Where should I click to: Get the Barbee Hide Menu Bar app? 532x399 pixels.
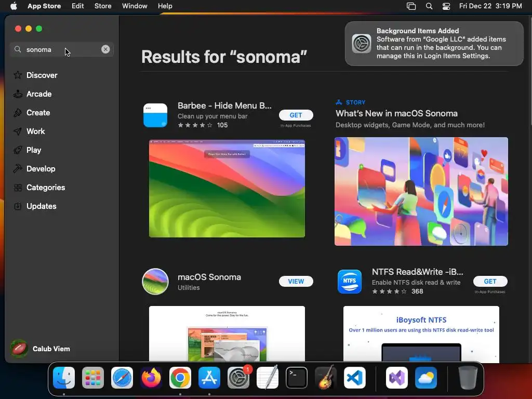click(296, 115)
